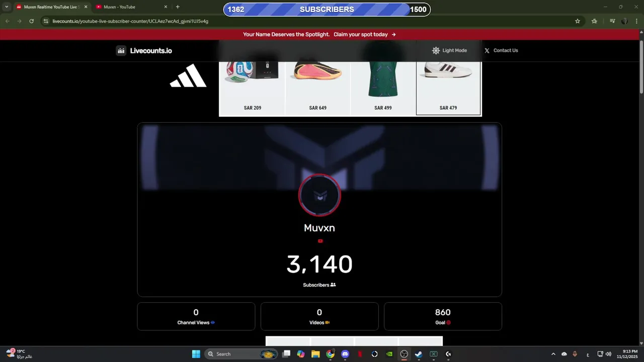Show hidden system tray icons
This screenshot has width=644, height=362.
(x=553, y=354)
